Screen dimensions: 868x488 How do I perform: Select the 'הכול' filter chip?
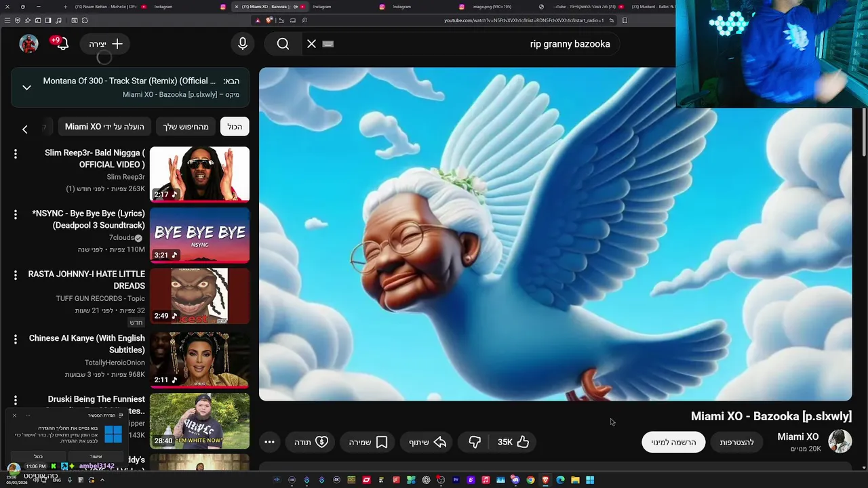pos(235,127)
